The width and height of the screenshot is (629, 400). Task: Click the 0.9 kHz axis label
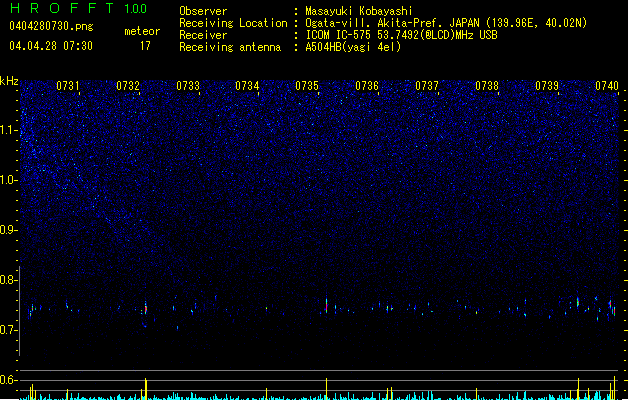(x=9, y=230)
